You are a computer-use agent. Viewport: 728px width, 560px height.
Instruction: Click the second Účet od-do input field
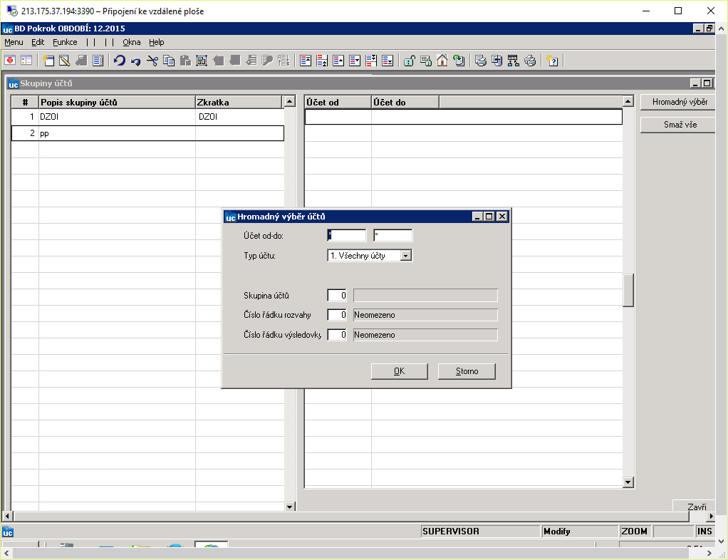click(392, 235)
